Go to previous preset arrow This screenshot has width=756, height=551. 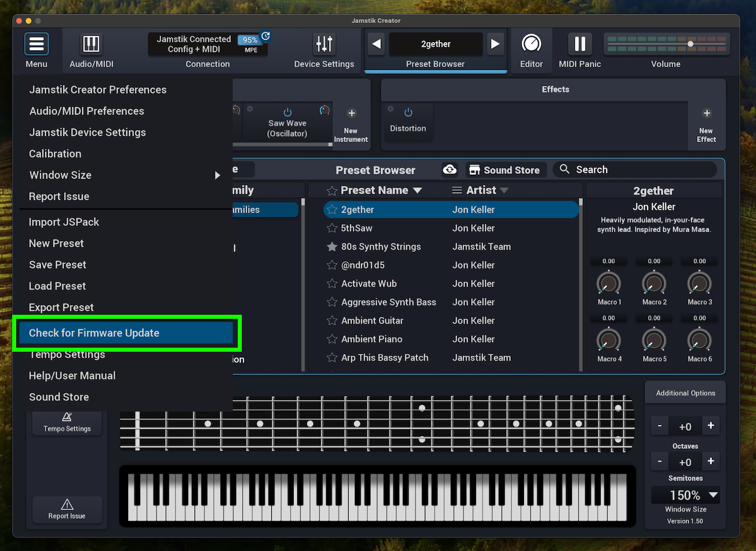click(376, 44)
